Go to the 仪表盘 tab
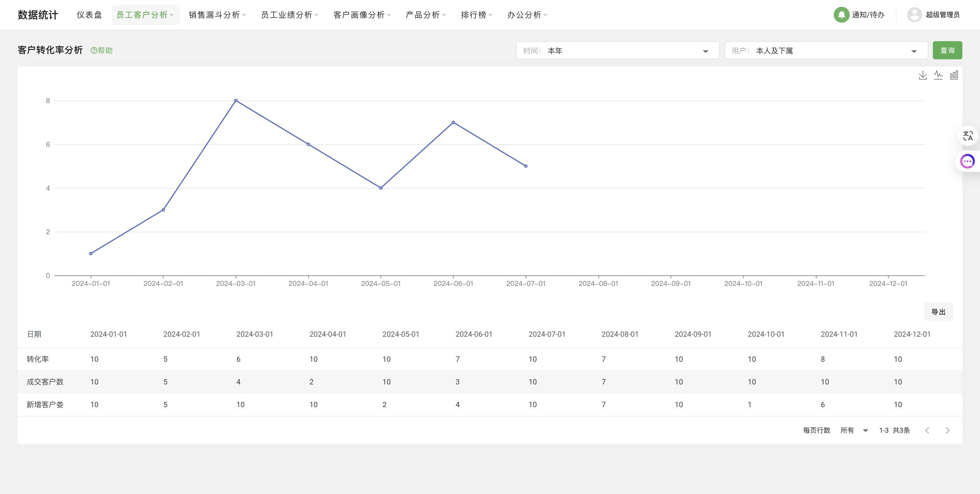Viewport: 980px width, 494px height. point(89,15)
